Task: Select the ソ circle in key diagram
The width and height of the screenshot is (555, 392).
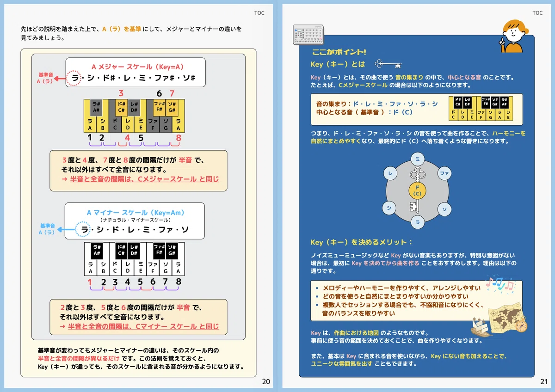Action: (444, 209)
